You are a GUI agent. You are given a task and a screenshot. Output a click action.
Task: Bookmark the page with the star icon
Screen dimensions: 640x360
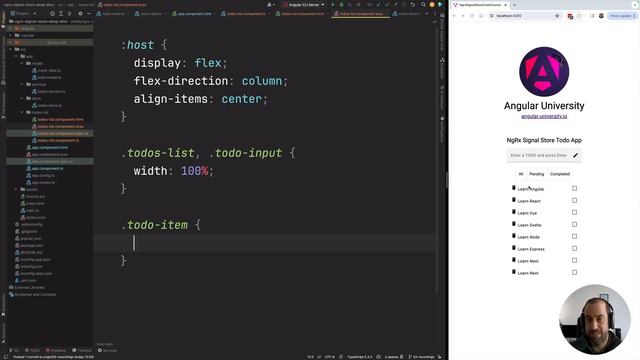(557, 16)
